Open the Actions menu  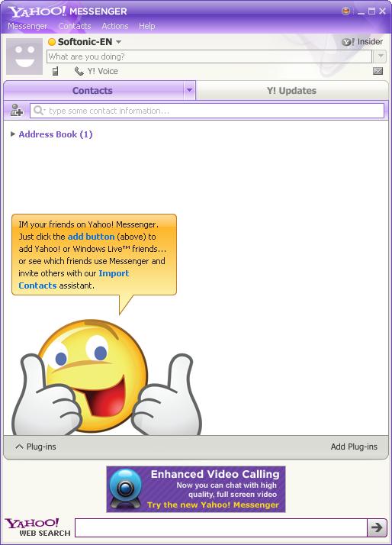115,26
